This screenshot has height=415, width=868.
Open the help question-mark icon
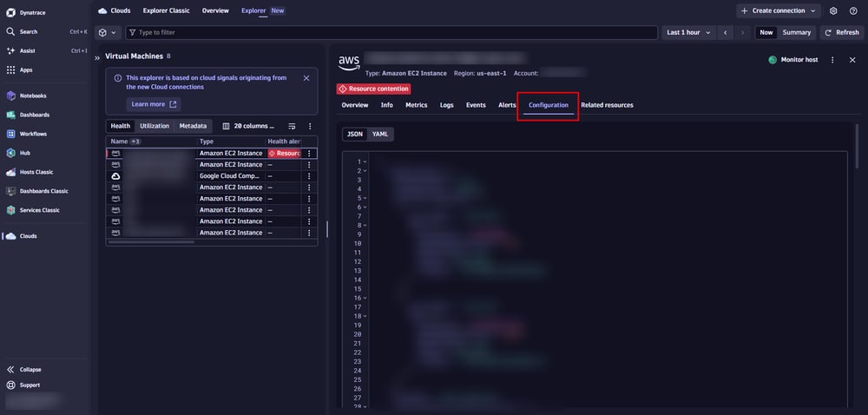853,11
